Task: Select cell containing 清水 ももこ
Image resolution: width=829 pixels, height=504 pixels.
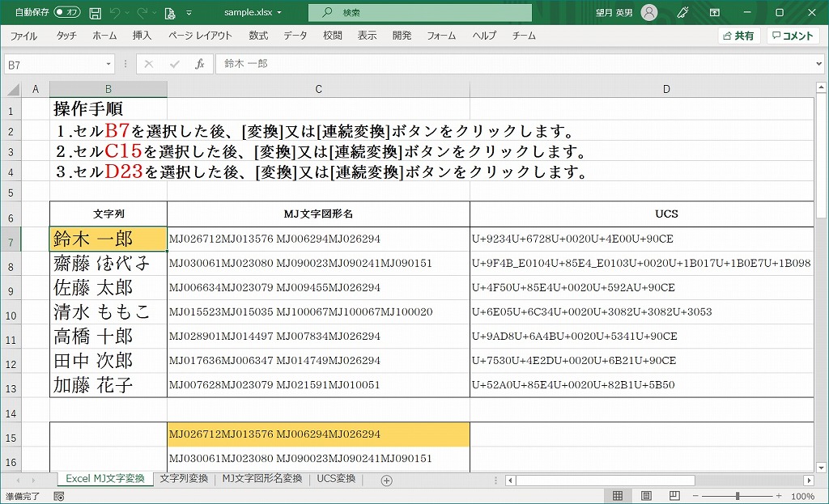Action: coord(108,311)
